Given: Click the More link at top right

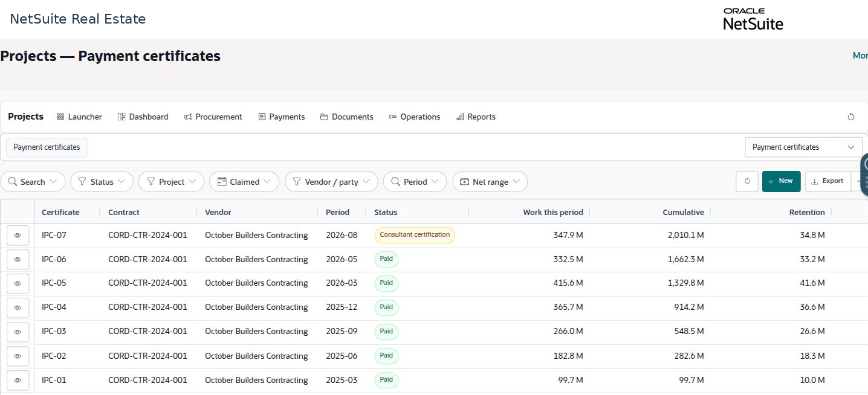Looking at the screenshot, I should pos(860,56).
